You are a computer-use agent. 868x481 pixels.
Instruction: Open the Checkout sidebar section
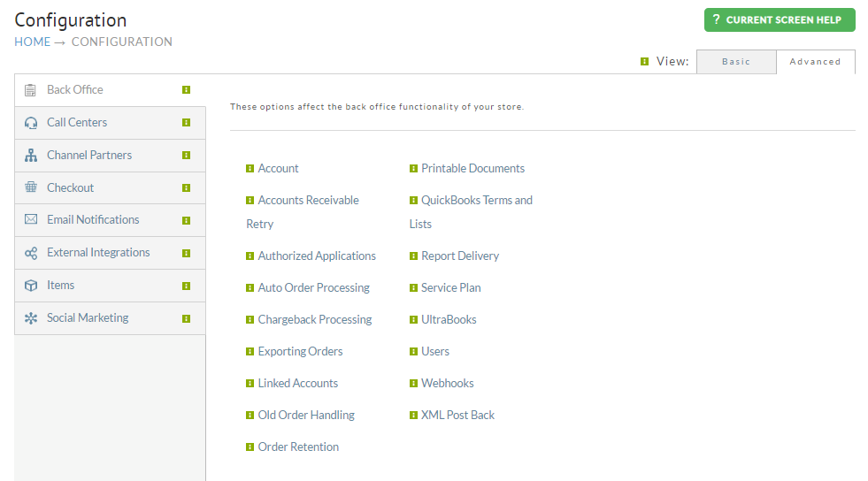(x=111, y=188)
